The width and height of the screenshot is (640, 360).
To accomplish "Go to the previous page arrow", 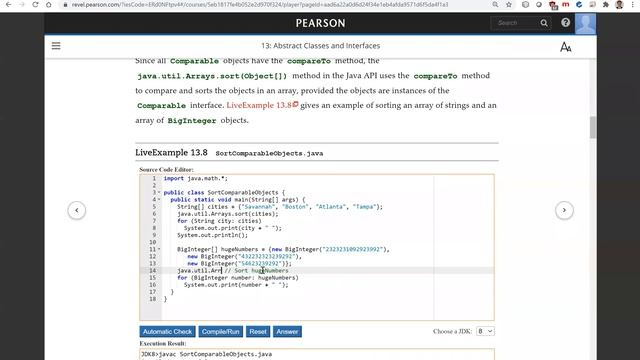I will (77, 210).
